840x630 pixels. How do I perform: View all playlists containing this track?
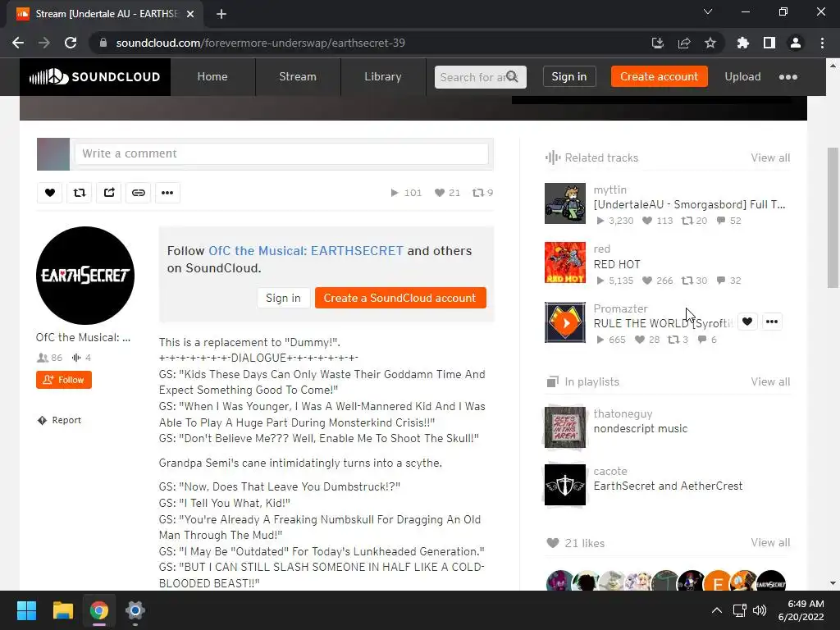coord(770,381)
